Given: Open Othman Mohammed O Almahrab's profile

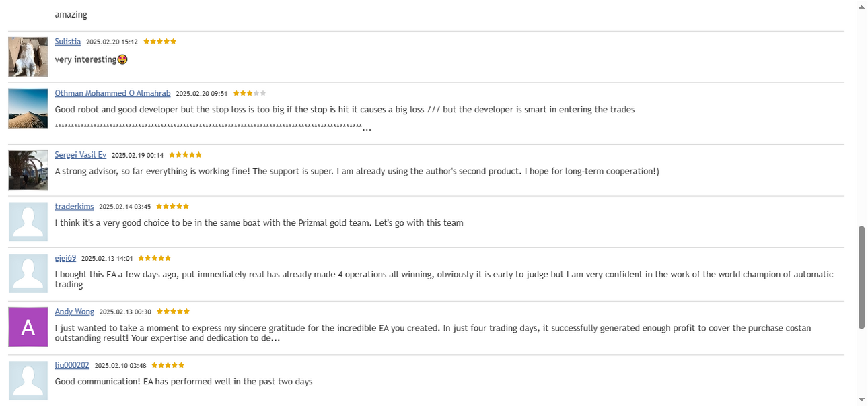Looking at the screenshot, I should click(x=112, y=93).
